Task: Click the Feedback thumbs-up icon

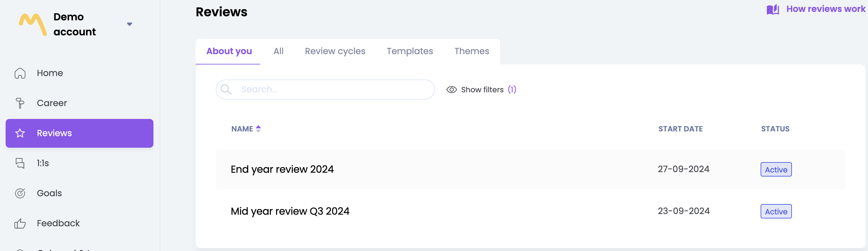Action: [20, 223]
